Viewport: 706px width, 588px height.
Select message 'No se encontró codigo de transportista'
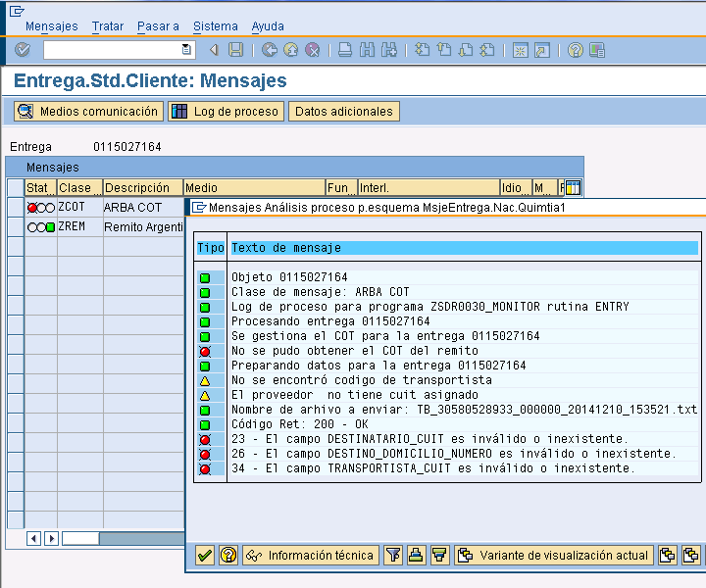(362, 380)
